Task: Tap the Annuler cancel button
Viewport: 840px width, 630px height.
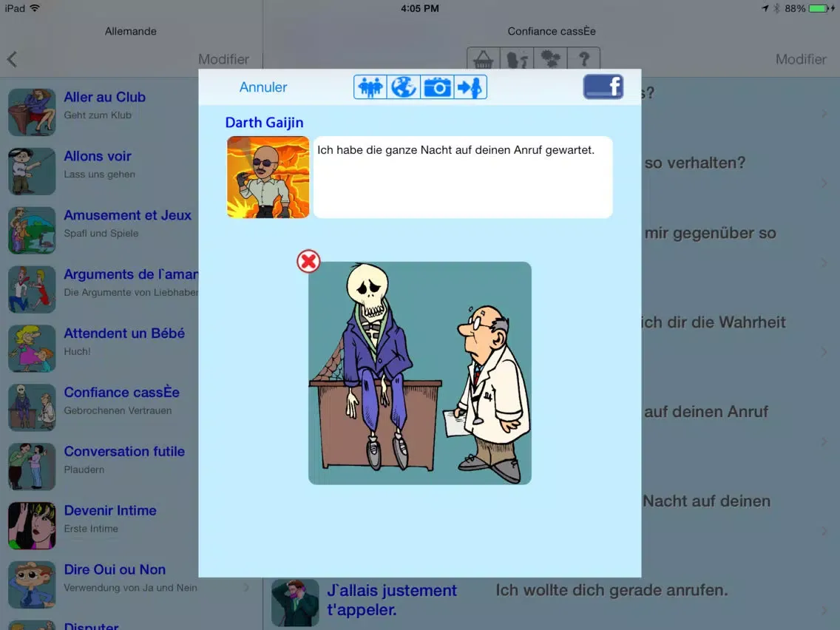Action: [263, 87]
